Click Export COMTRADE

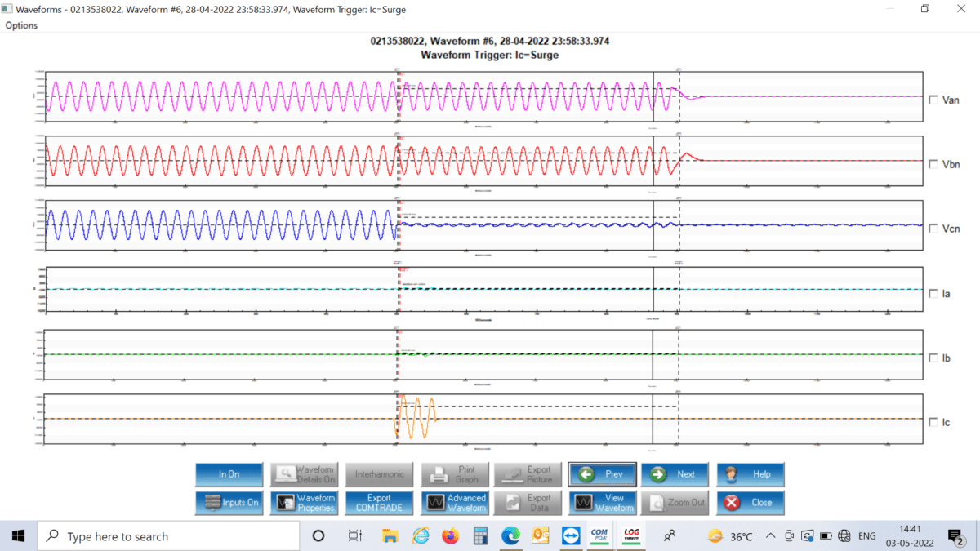point(379,502)
